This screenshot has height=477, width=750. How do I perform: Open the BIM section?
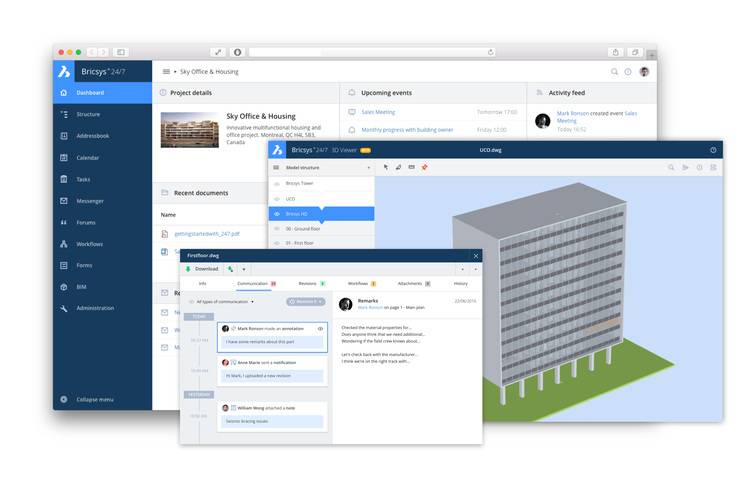click(x=82, y=287)
